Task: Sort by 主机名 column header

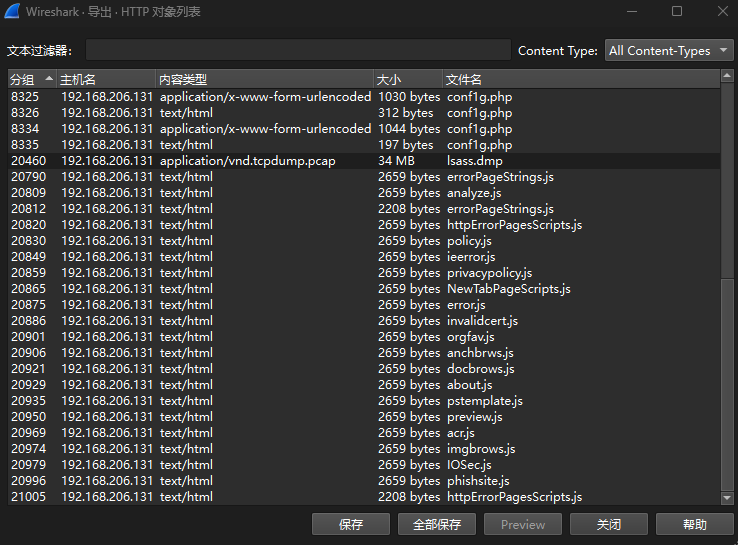Action: click(x=106, y=80)
